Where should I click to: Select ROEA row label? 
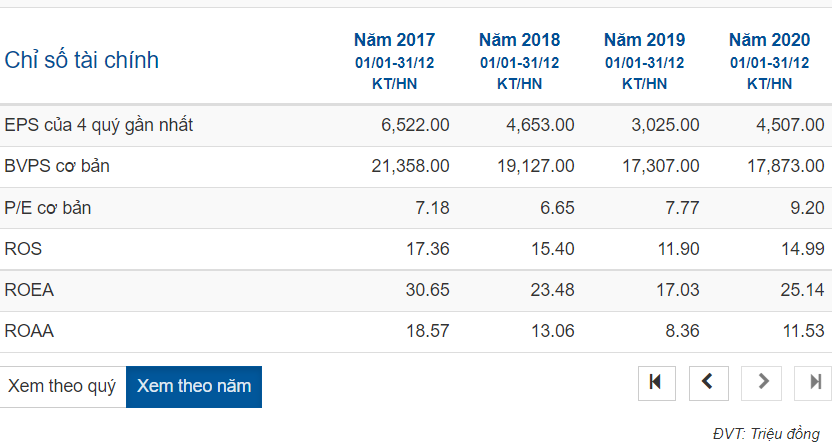click(x=29, y=290)
